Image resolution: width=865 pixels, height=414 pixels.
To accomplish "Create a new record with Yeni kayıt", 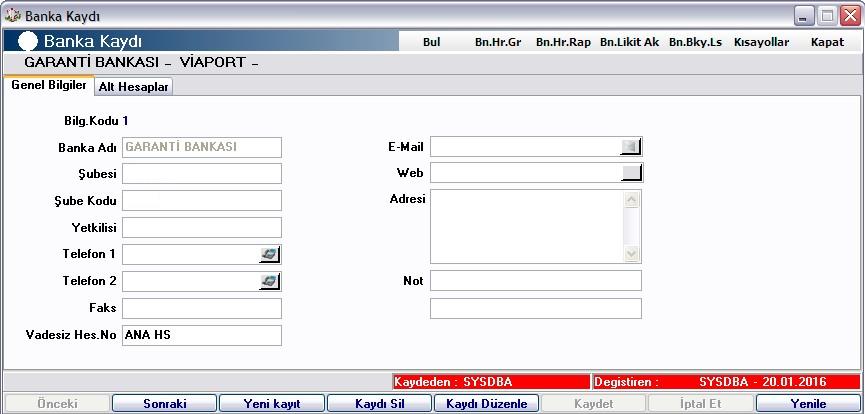I will pos(272,403).
